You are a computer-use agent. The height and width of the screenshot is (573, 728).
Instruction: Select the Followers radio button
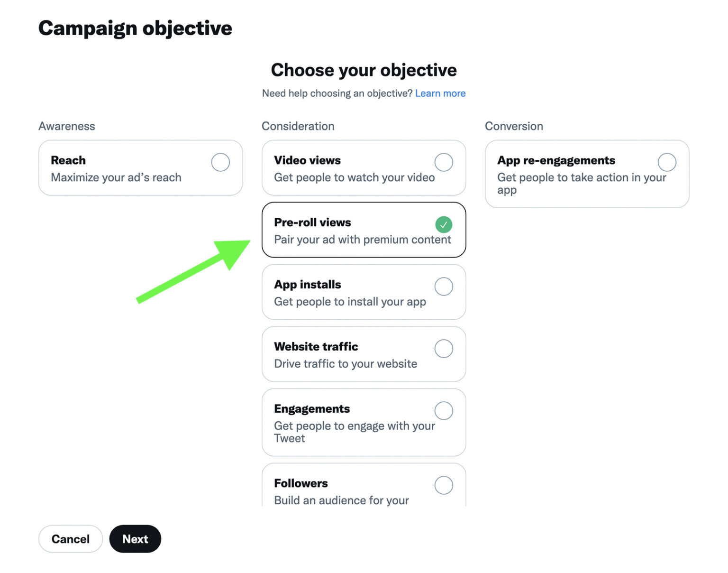(444, 485)
